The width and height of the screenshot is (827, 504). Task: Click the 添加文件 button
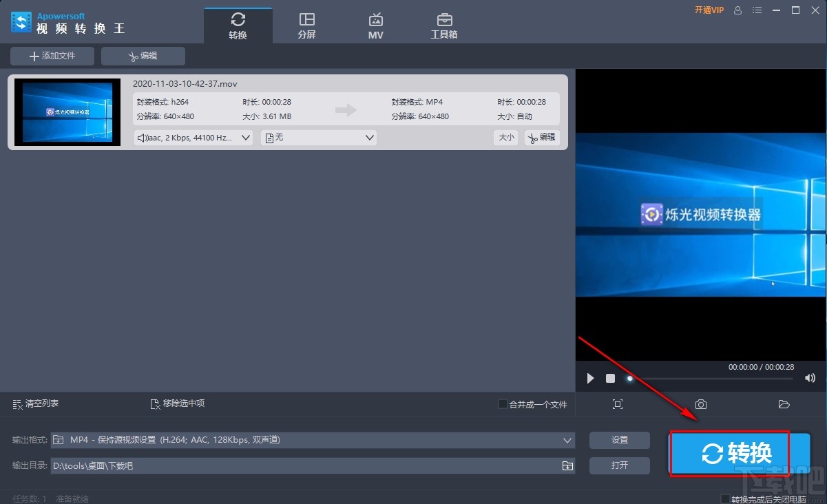52,56
